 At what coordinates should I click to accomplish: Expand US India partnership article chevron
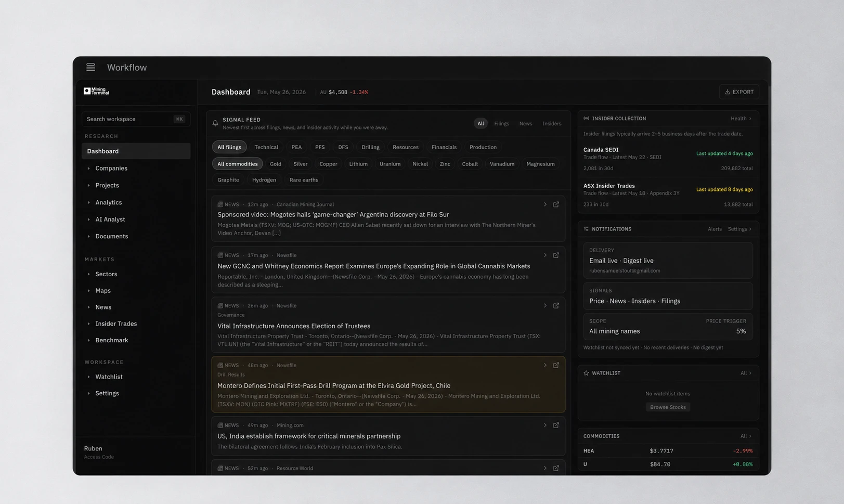(x=545, y=425)
